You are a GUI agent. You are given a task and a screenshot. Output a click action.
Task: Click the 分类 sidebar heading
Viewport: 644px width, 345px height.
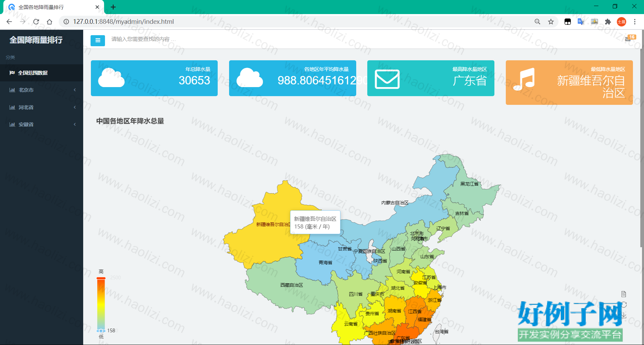[10, 57]
